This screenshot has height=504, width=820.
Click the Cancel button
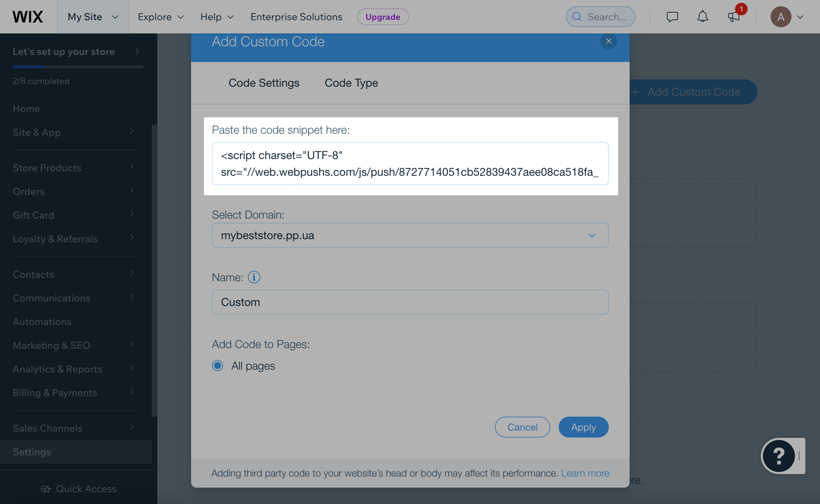[522, 427]
